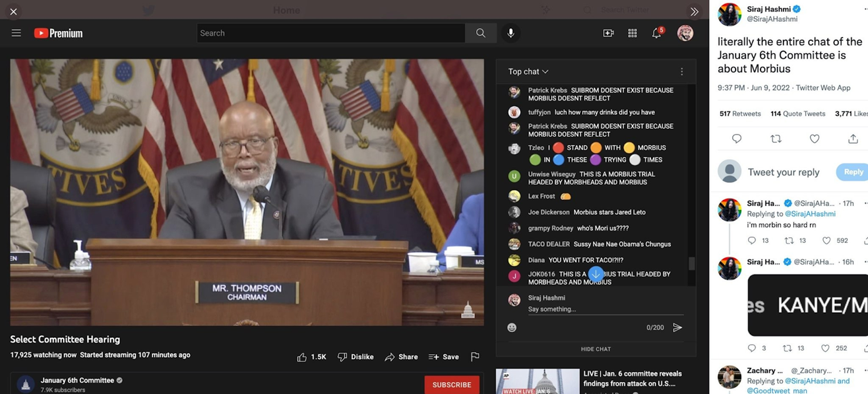
Task: Send the chat message arrow icon
Action: pos(677,327)
